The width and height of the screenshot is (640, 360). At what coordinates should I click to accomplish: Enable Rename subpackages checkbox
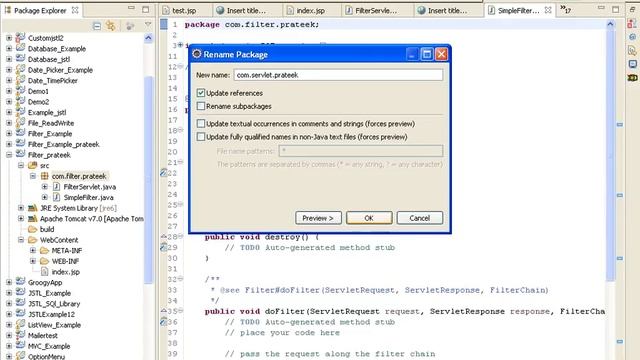pyautogui.click(x=201, y=106)
